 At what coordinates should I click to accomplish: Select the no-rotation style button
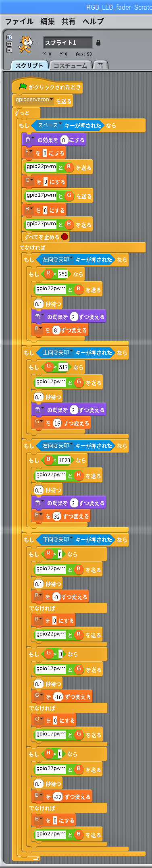click(x=10, y=50)
